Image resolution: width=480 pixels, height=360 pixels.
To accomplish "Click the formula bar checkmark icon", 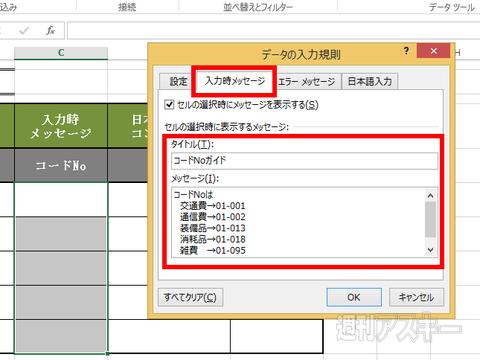I will coord(24,31).
